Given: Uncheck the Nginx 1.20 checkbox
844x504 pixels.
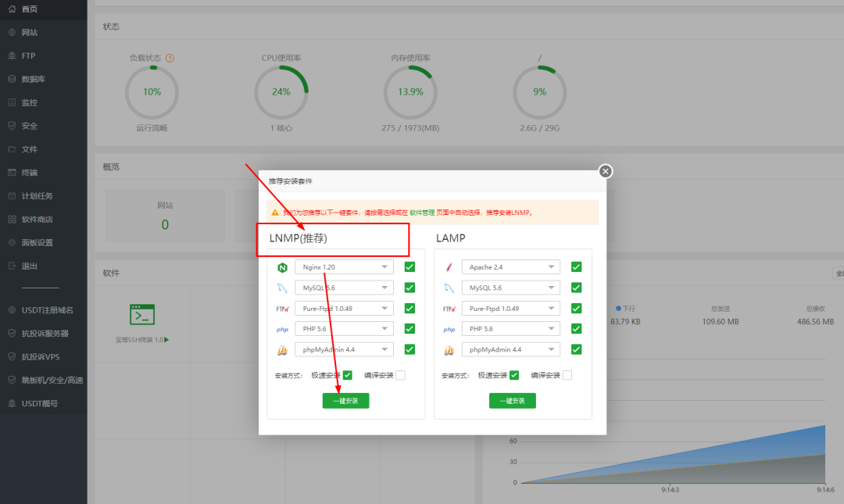Looking at the screenshot, I should pos(409,267).
